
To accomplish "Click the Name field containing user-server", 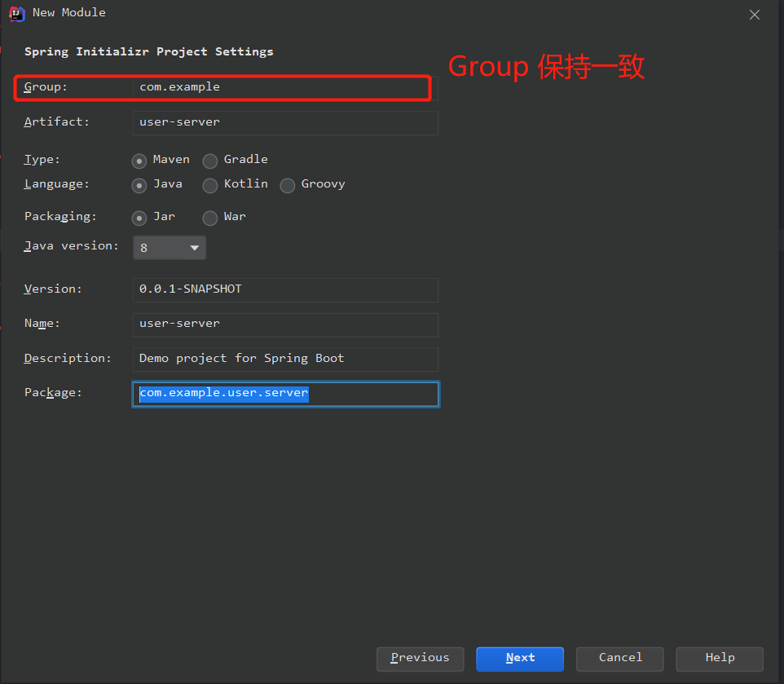I will click(x=285, y=324).
